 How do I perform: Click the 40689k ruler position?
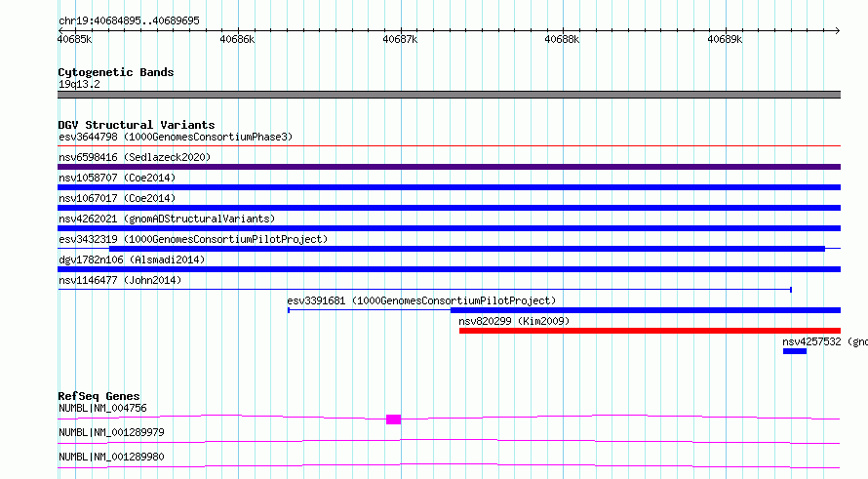(x=725, y=39)
